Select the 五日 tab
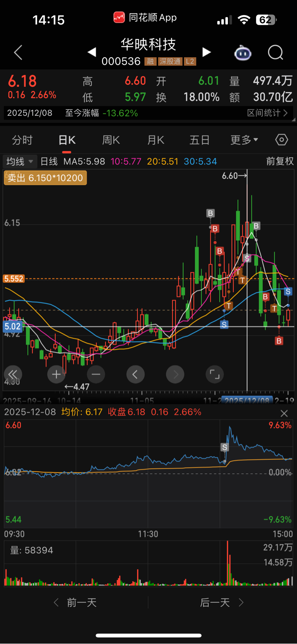This screenshot has width=297, height=644. point(200,140)
